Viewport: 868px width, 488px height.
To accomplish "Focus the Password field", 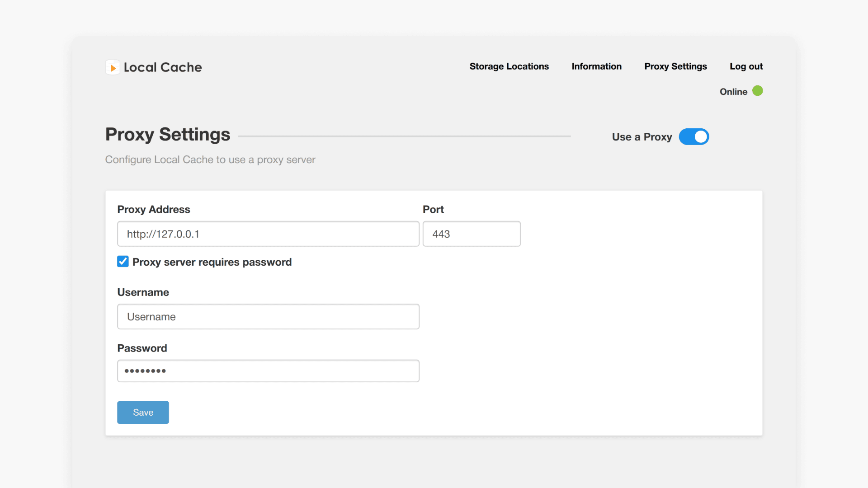I will (268, 371).
